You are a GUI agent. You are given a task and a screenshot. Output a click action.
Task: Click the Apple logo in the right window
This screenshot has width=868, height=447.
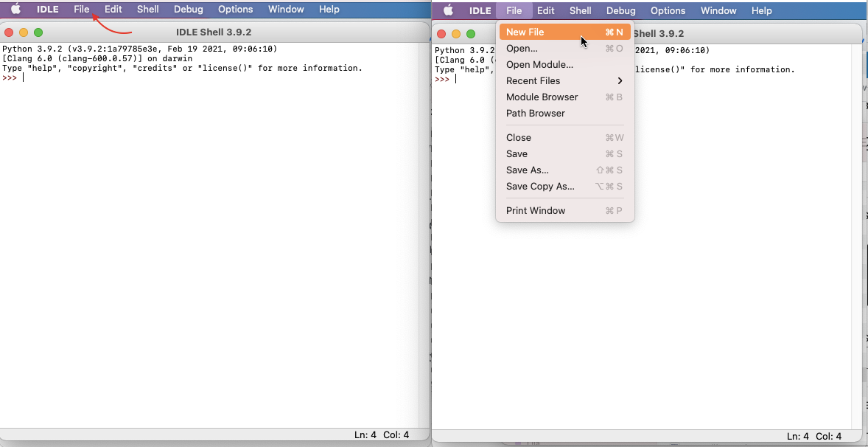tap(447, 10)
